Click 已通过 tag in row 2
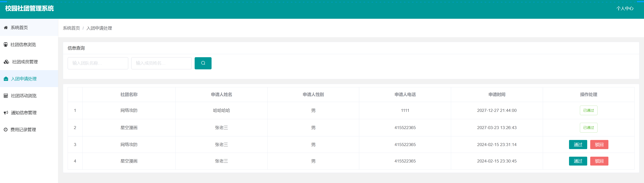 coord(588,128)
